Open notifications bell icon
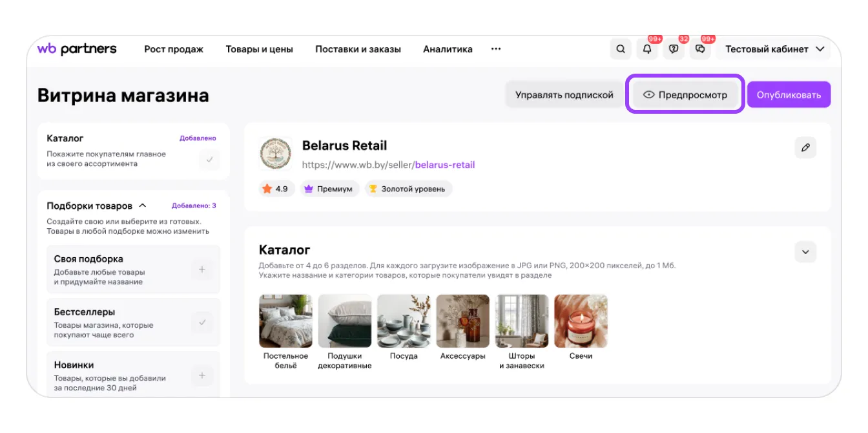The height and width of the screenshot is (433, 868). point(647,49)
